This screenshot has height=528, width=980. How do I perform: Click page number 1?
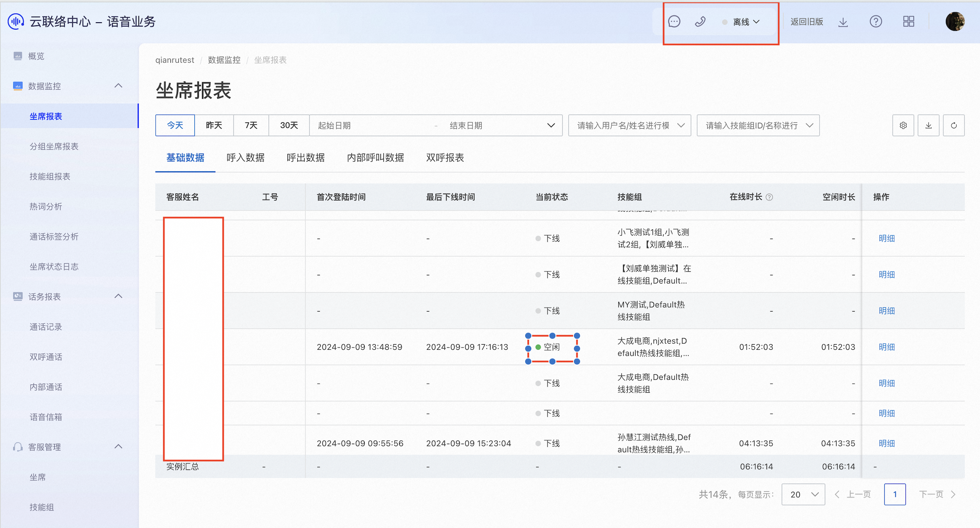coord(895,494)
